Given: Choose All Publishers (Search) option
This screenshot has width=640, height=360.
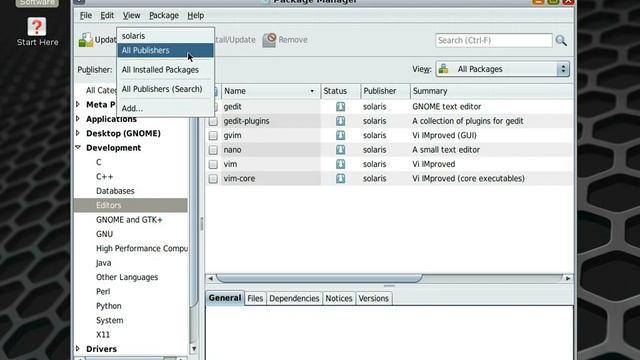Looking at the screenshot, I should (165, 89).
